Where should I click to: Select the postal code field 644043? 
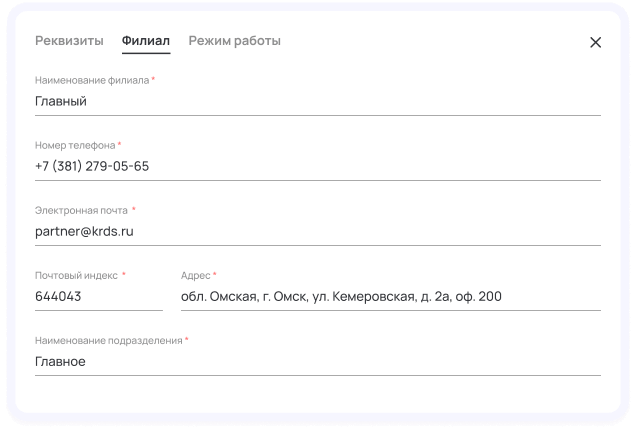tap(98, 296)
